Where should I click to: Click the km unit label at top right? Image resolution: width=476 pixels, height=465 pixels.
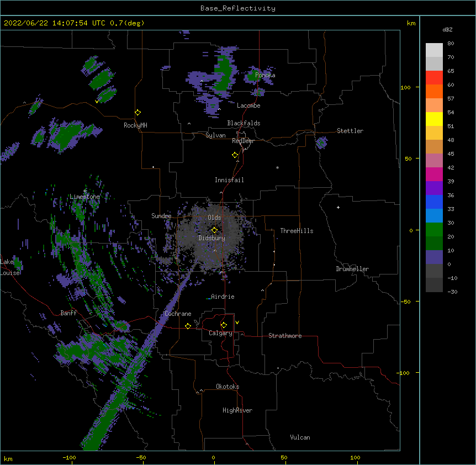411,23
